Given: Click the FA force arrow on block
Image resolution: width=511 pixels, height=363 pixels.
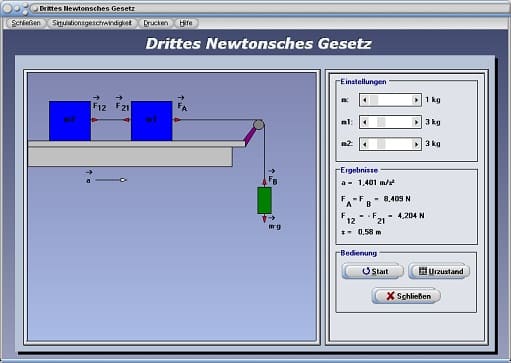Looking at the screenshot, I should click(x=177, y=120).
